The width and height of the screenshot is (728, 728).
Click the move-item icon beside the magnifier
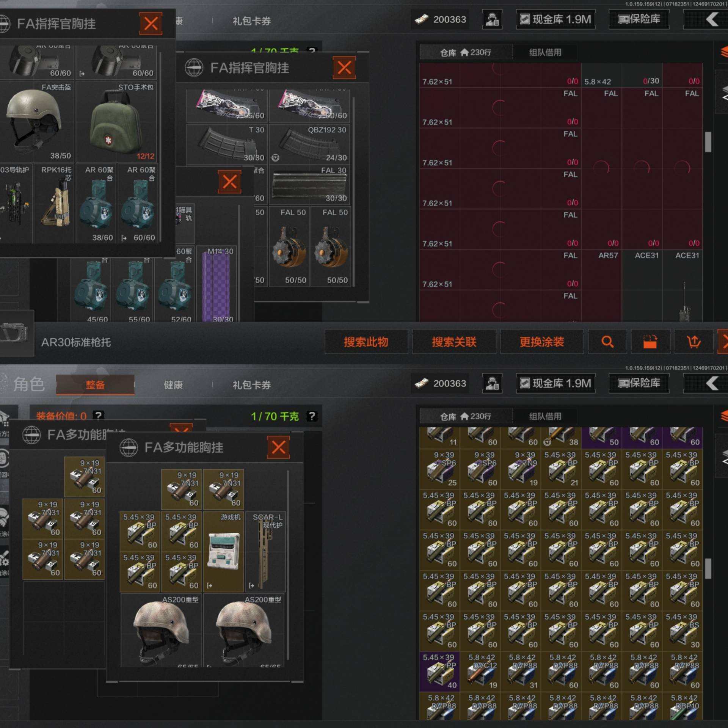pos(650,342)
